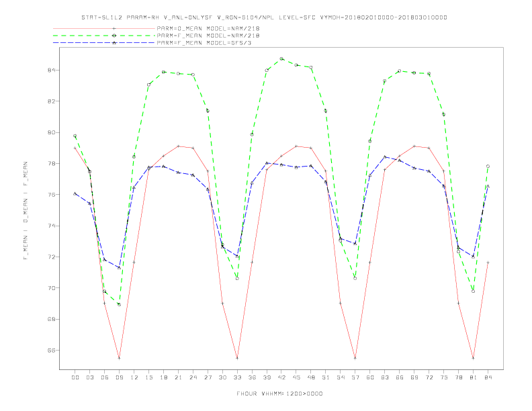Click the green circle marker at hour 42 peak
The width and height of the screenshot is (532, 411).
coord(281,58)
